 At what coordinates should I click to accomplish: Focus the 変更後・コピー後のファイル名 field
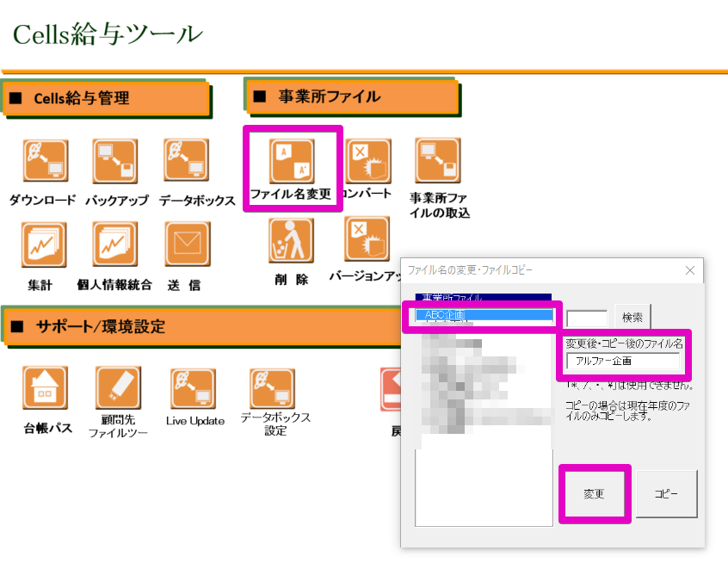click(624, 361)
